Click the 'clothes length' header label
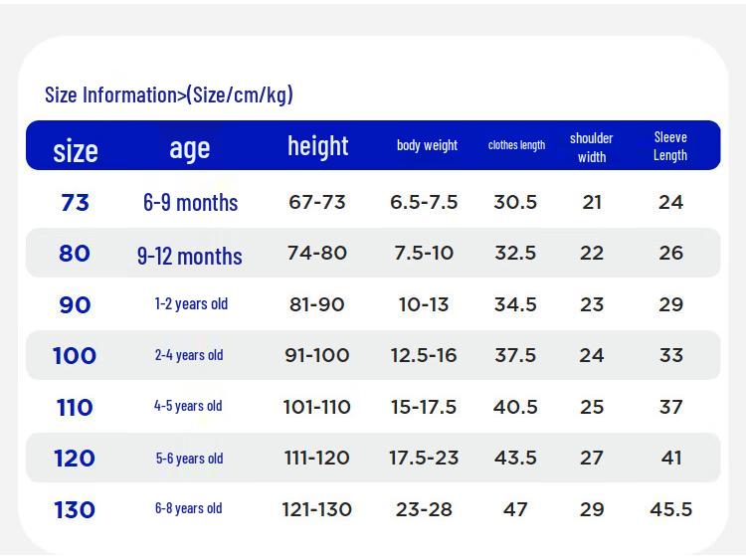The height and width of the screenshot is (560, 746). [516, 145]
